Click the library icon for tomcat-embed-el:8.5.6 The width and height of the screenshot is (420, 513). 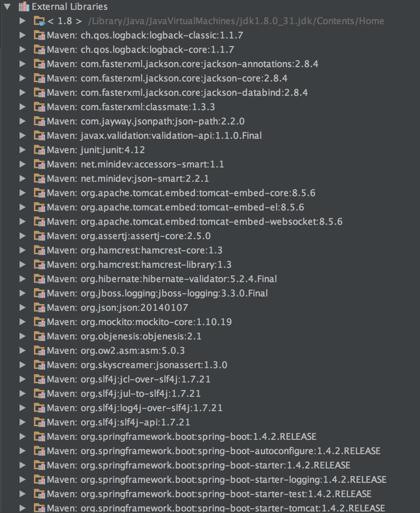[39, 207]
